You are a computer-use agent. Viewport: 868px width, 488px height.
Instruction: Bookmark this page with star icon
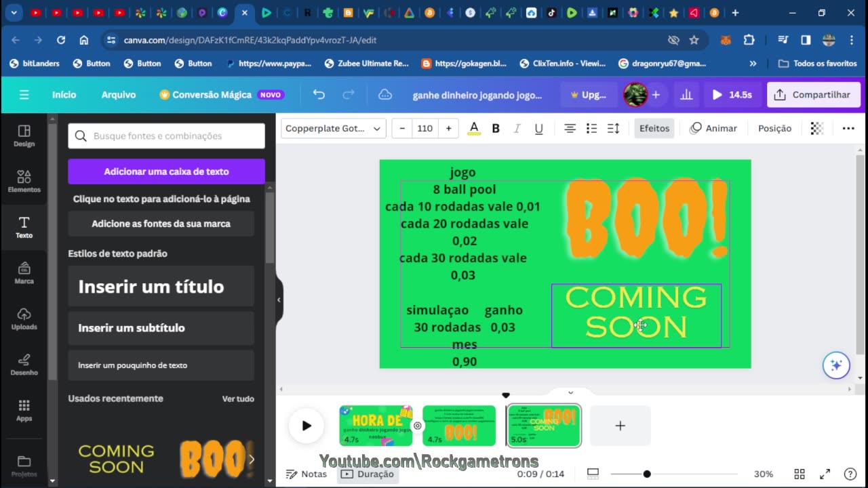[x=694, y=40]
